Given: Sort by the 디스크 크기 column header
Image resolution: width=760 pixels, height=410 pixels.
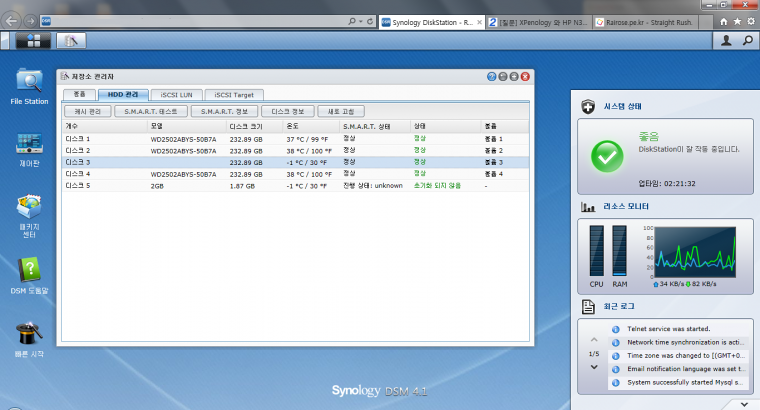Looking at the screenshot, I should pos(254,126).
